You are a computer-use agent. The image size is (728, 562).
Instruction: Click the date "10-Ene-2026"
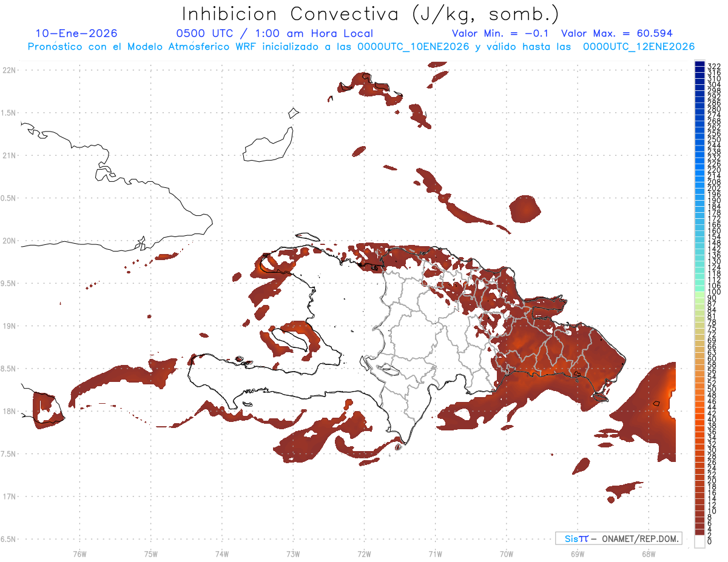76,33
